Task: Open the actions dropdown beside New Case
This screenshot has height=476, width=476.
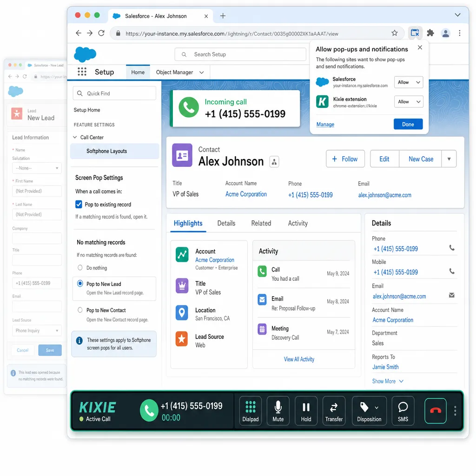Action: 449,159
